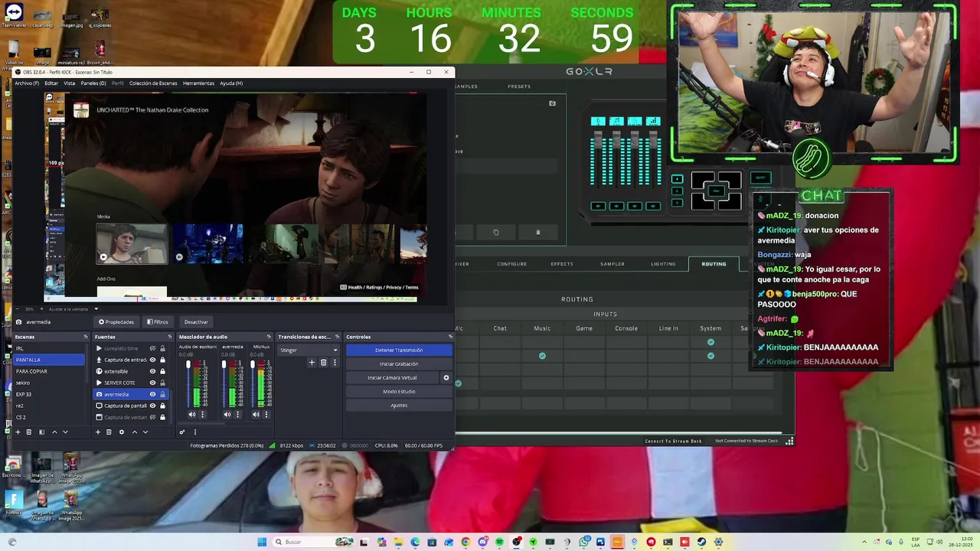Open Google Chrome from the taskbar

coord(465,542)
